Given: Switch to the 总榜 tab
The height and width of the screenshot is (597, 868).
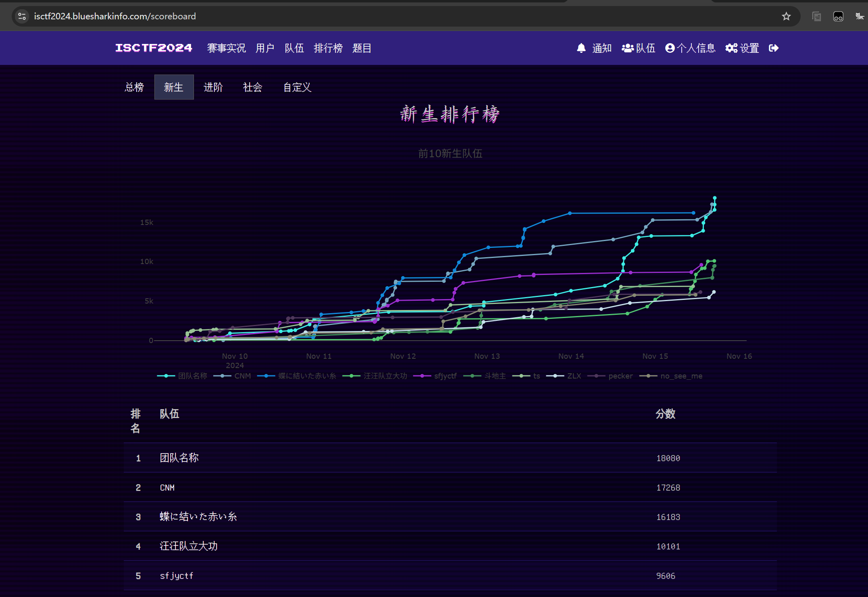Looking at the screenshot, I should tap(134, 87).
